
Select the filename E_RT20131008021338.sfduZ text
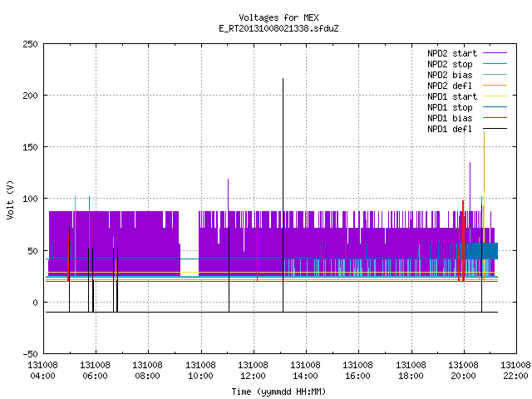pyautogui.click(x=278, y=28)
